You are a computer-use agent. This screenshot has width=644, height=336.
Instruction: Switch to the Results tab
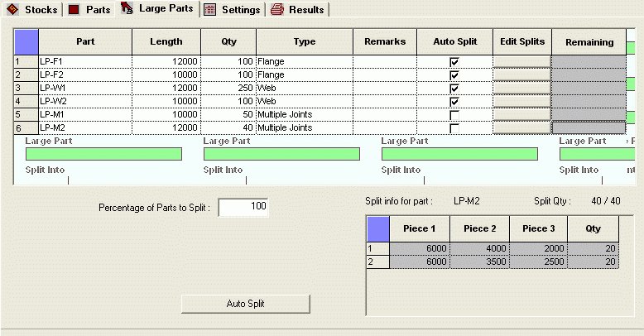pyautogui.click(x=305, y=10)
